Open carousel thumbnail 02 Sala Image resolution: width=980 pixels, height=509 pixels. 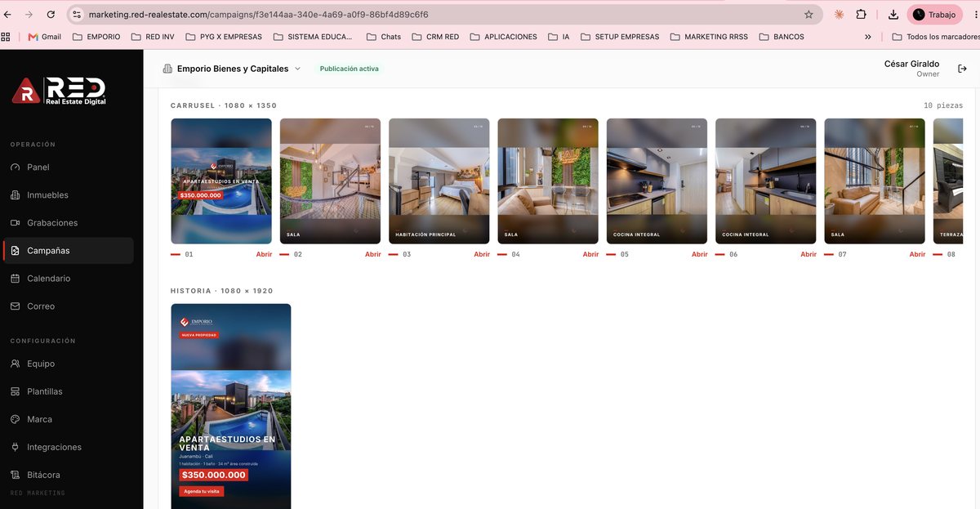coord(330,181)
